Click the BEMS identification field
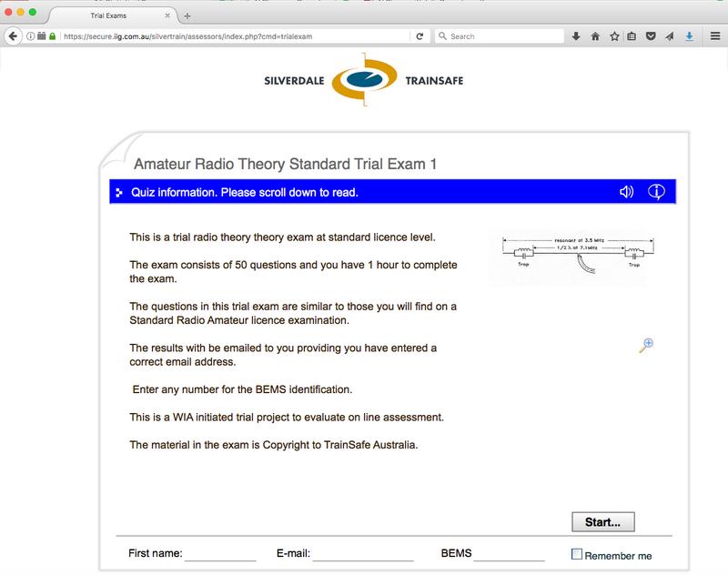The width and height of the screenshot is (728, 575). pyautogui.click(x=509, y=552)
